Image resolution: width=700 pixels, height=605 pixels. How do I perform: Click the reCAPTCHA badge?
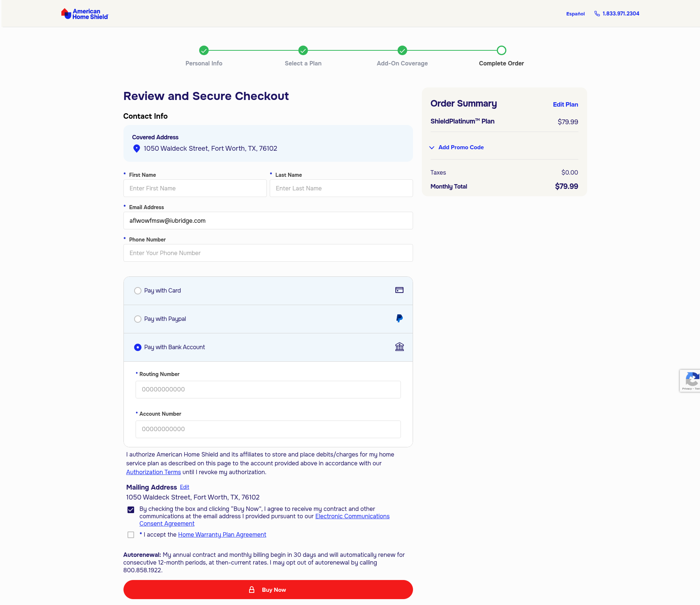coord(690,381)
